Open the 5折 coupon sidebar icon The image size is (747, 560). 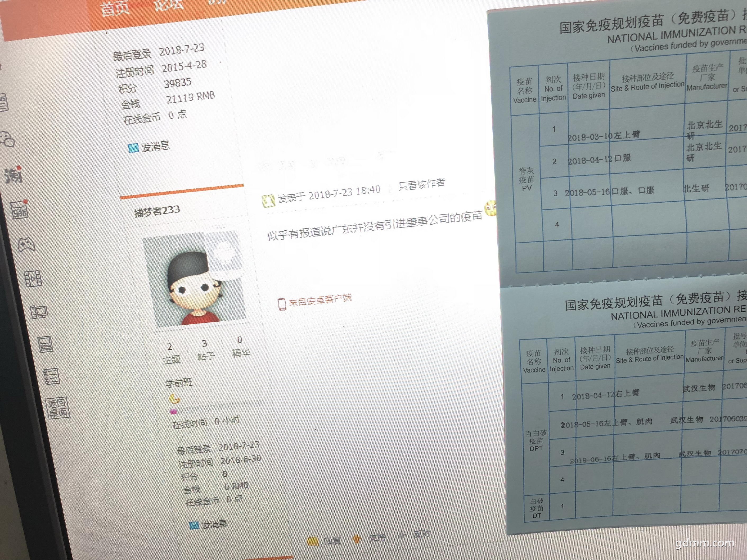20,210
